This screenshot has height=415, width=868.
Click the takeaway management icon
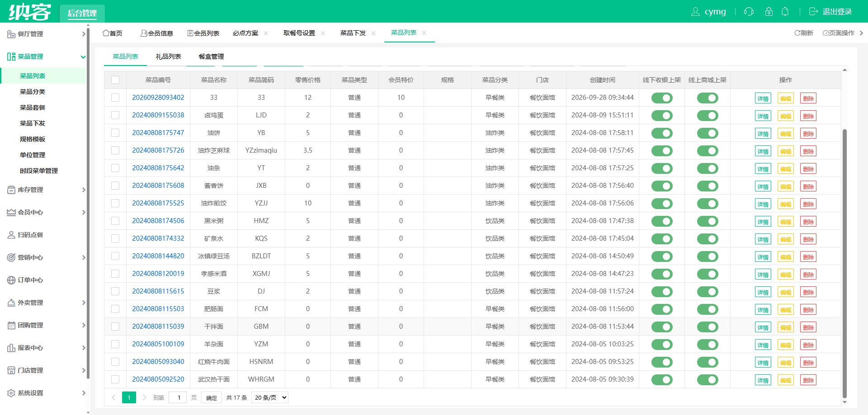point(11,303)
